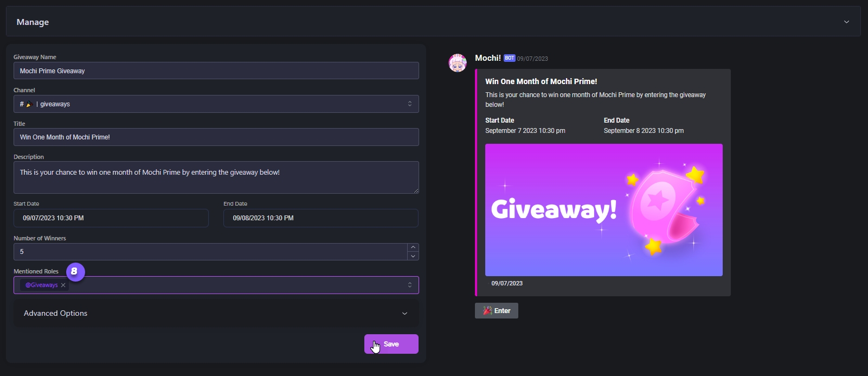Save the giveaway settings
Screen dimensions: 868x376
coord(391,344)
